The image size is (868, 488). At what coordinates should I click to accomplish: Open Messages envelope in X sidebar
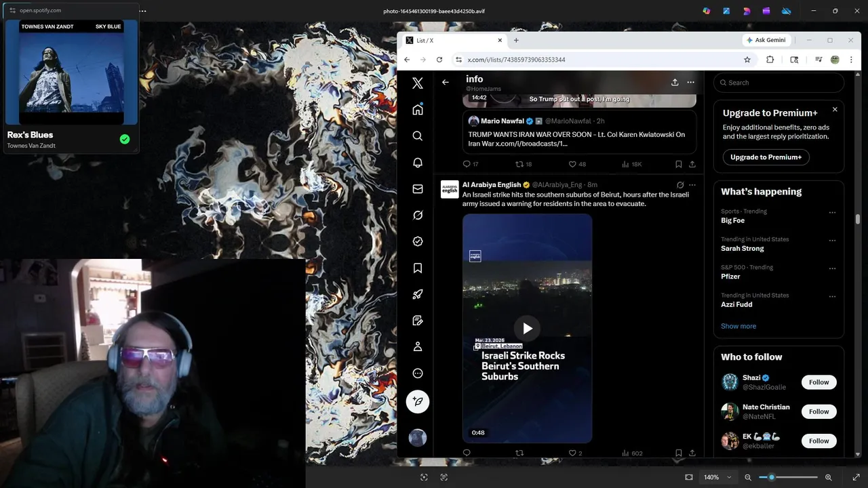pos(418,189)
